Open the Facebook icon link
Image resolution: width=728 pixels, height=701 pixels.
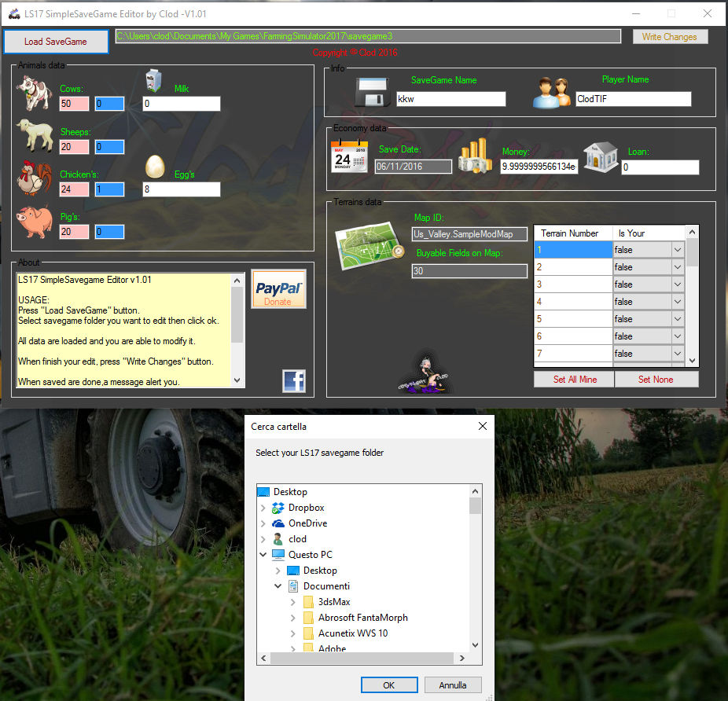point(294,381)
